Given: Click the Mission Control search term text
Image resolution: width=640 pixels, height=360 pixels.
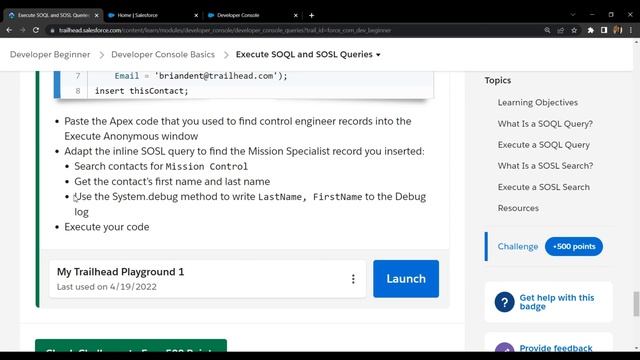Looking at the screenshot, I should (207, 167).
